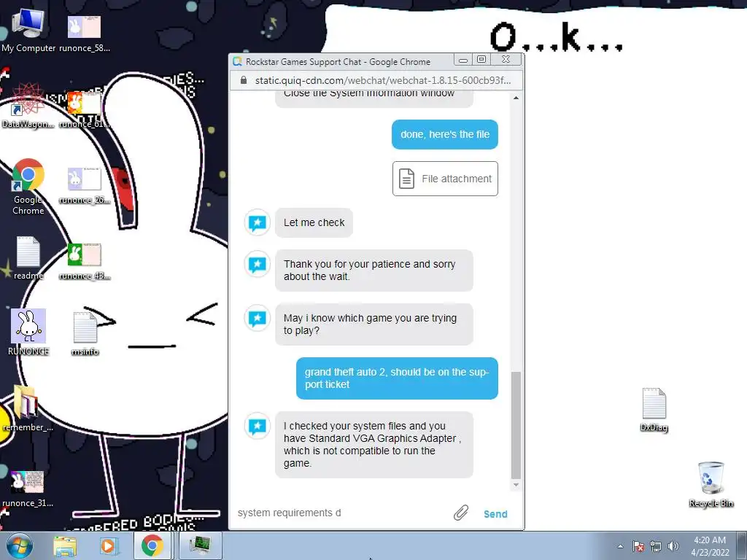This screenshot has height=560, width=747.
Task: Open msinfo file on desktop
Action: pyautogui.click(x=85, y=333)
